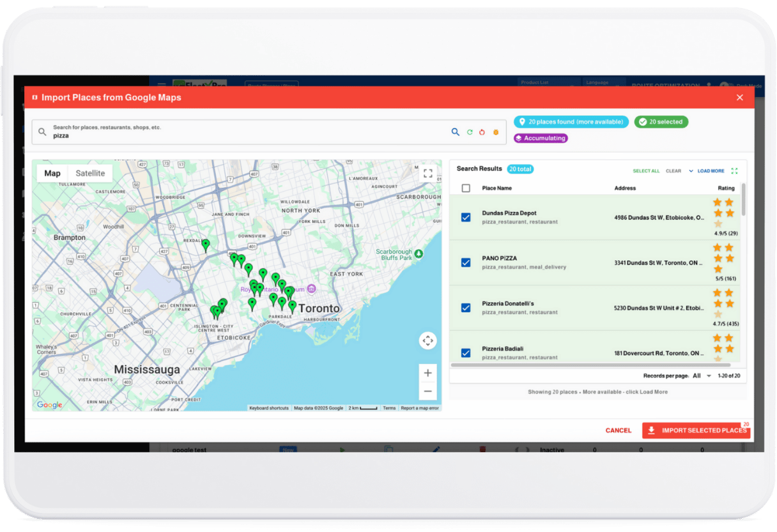The height and width of the screenshot is (532, 777).
Task: Click the '20 selected' green badge
Action: pos(661,122)
